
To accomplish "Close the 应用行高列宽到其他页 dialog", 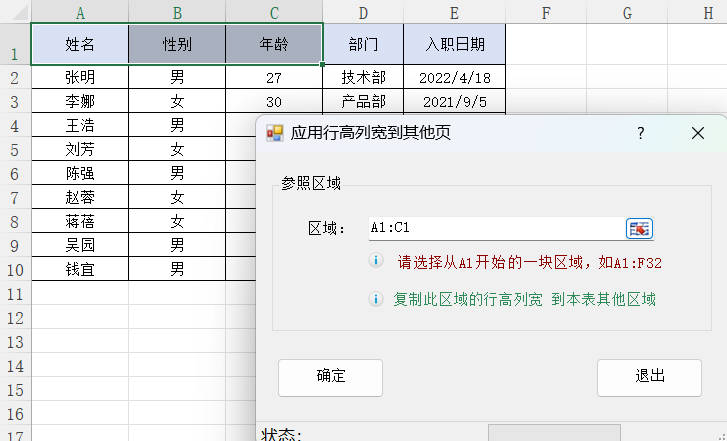I will (698, 133).
